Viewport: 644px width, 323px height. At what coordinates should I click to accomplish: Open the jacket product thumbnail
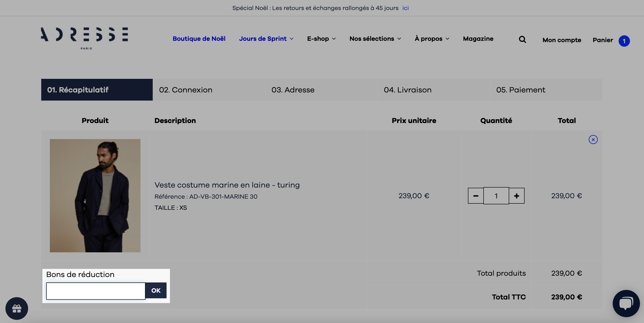pyautogui.click(x=95, y=196)
